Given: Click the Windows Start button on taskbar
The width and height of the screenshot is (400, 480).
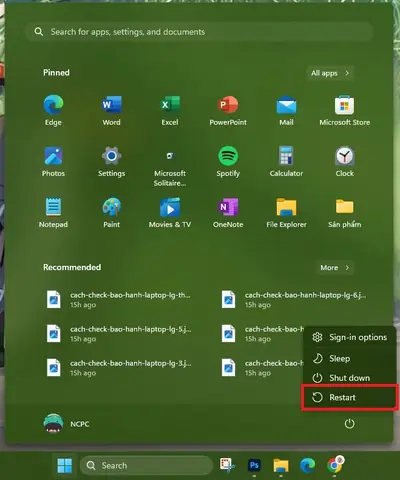Looking at the screenshot, I should point(65,466).
